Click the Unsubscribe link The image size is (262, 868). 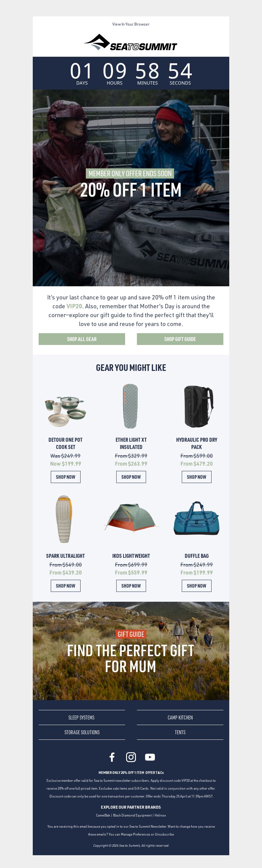(164, 834)
